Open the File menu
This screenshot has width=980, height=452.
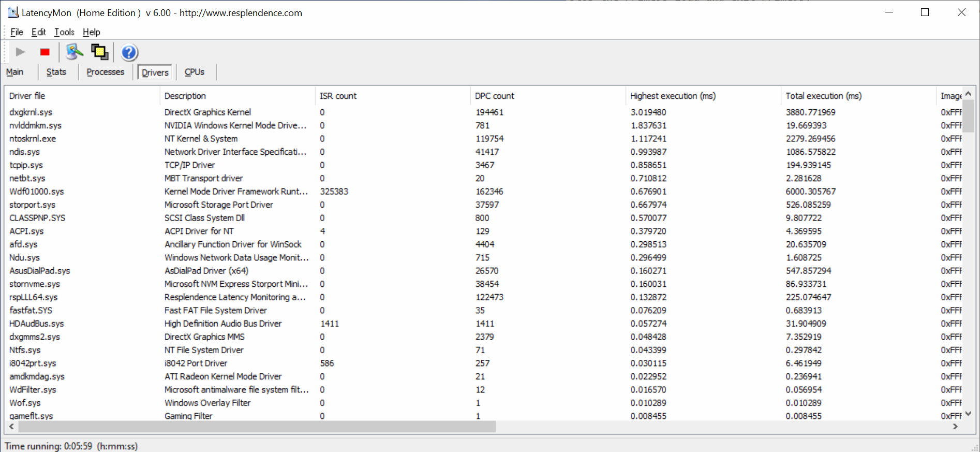(x=17, y=32)
